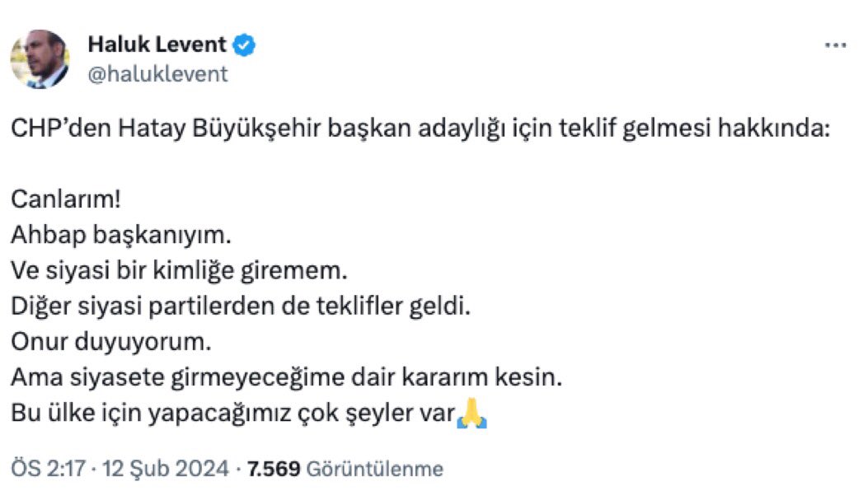This screenshot has width=868, height=491.
Task: Click the 'Onur duyuyorum.' line
Action: point(111,342)
